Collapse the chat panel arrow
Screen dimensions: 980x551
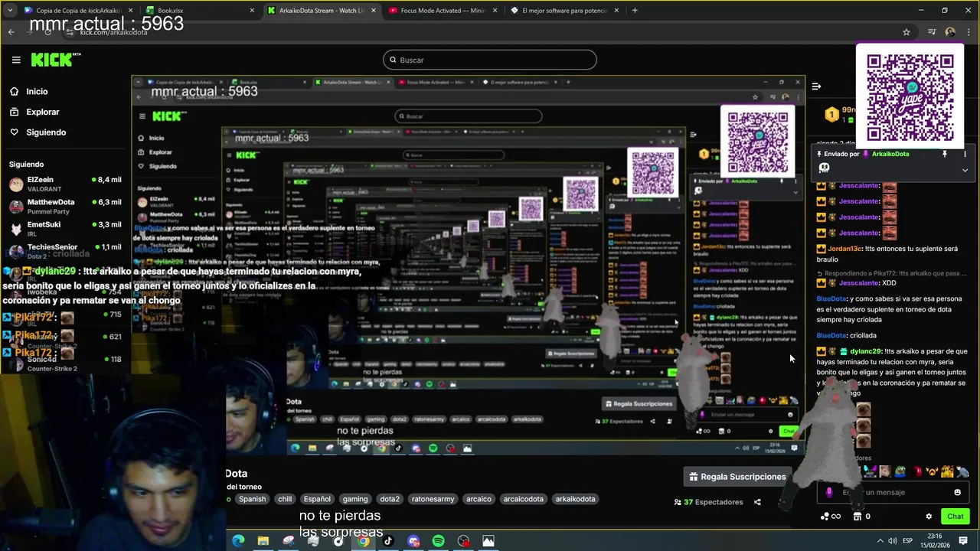(816, 86)
